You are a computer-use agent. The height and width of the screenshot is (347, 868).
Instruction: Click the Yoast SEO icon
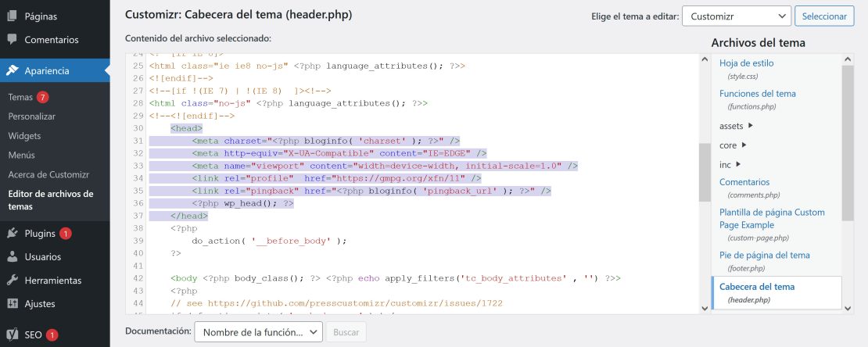(x=13, y=334)
